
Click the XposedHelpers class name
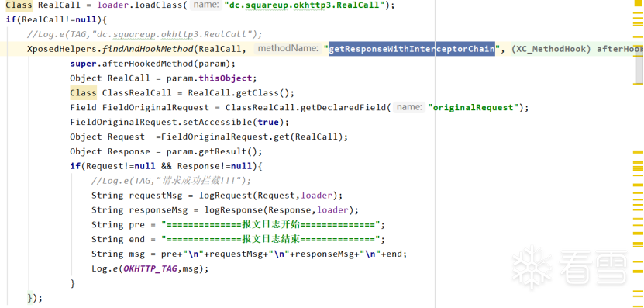click(62, 49)
